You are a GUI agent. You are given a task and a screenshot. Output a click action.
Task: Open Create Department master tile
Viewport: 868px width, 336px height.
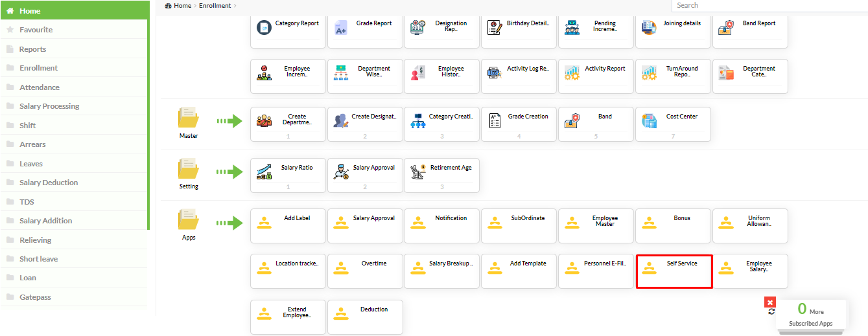pyautogui.click(x=288, y=124)
